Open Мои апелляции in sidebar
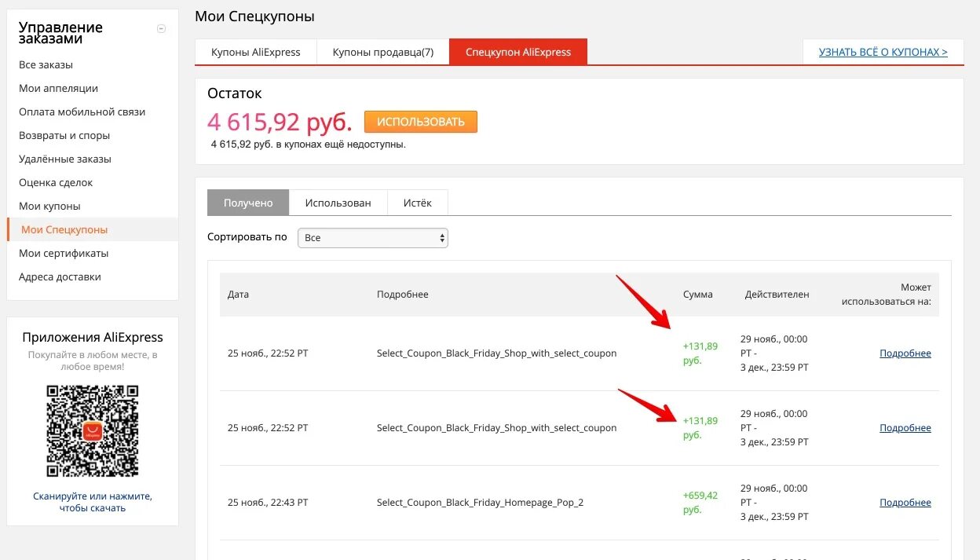This screenshot has height=560, width=980. pyautogui.click(x=58, y=88)
